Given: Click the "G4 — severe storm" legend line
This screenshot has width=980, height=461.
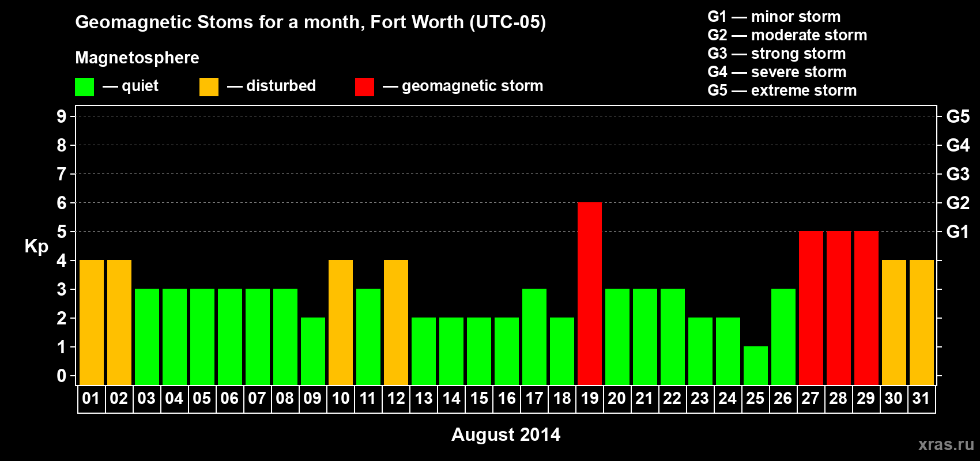Looking at the screenshot, I should point(777,72).
